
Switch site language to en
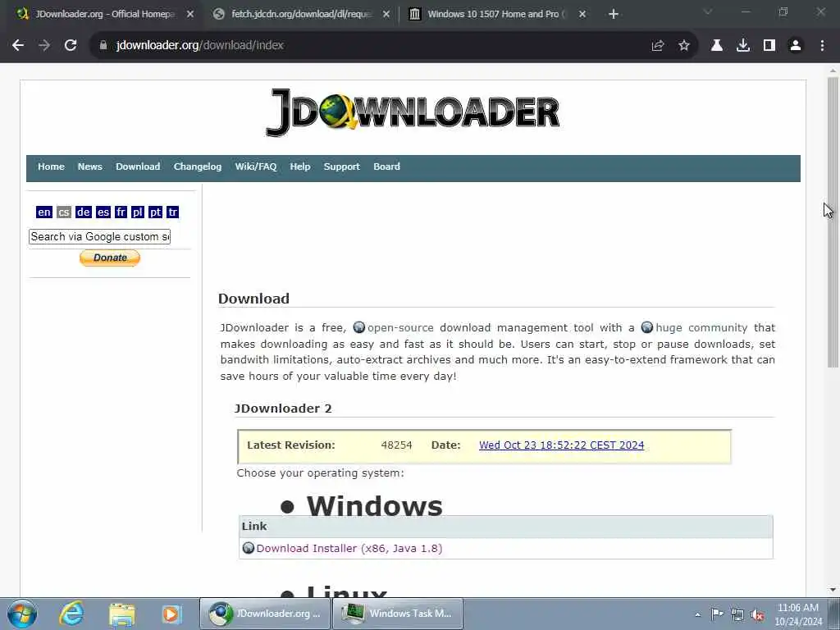coord(44,212)
